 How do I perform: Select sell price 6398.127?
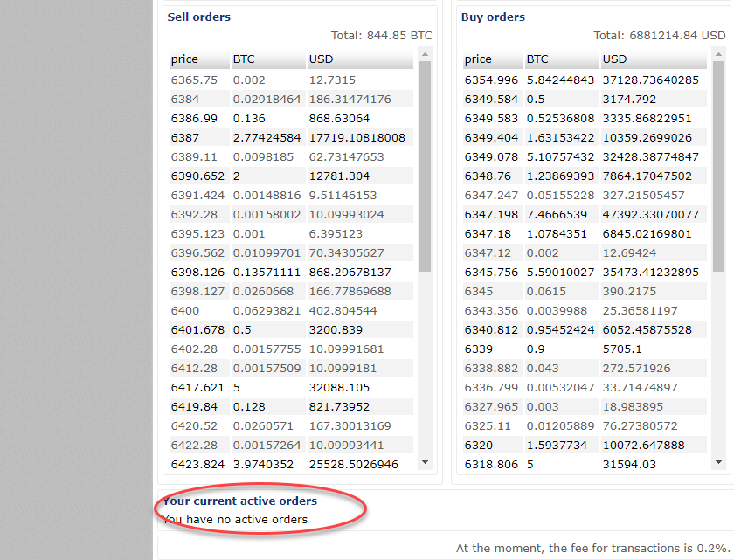coord(197,291)
